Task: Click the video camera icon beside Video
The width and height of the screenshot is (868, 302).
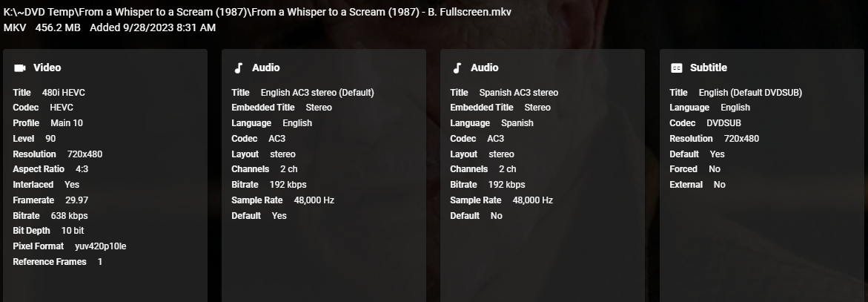Action: 20,68
